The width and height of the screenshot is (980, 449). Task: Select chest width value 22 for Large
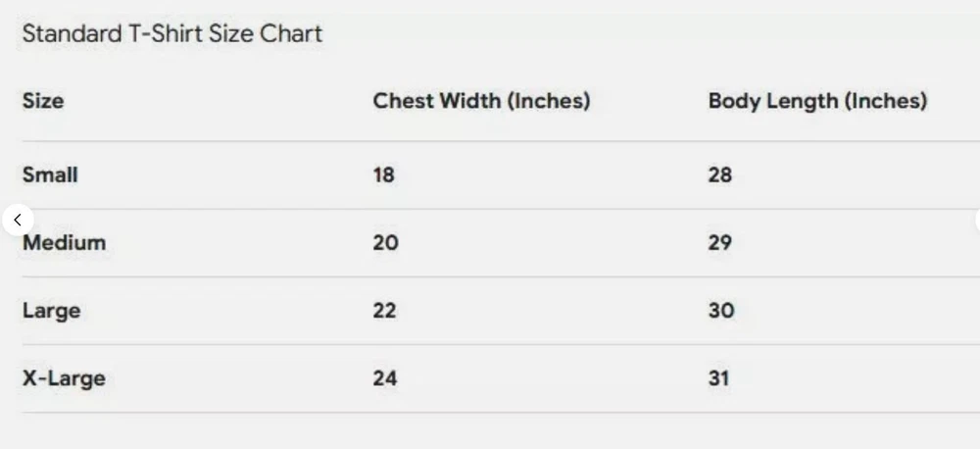[384, 311]
